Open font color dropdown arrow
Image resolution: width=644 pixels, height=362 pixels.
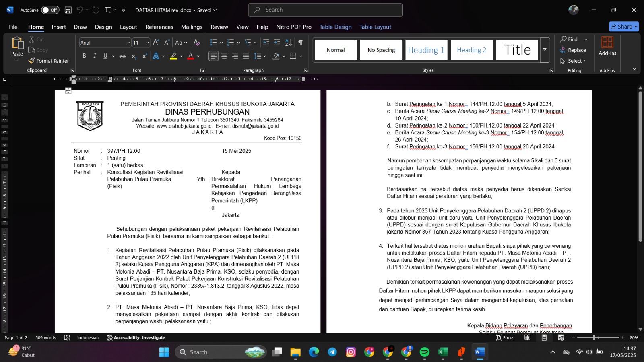point(198,56)
